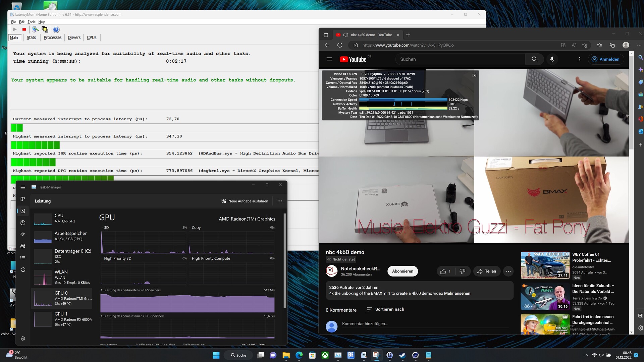Expand description with Mehr ansehen
The height and width of the screenshot is (362, 644).
tap(457, 294)
